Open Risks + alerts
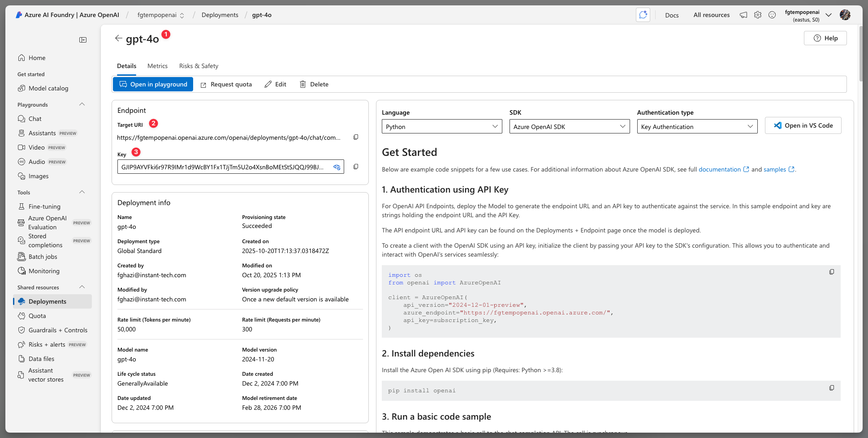This screenshot has width=868, height=438. (x=52, y=344)
